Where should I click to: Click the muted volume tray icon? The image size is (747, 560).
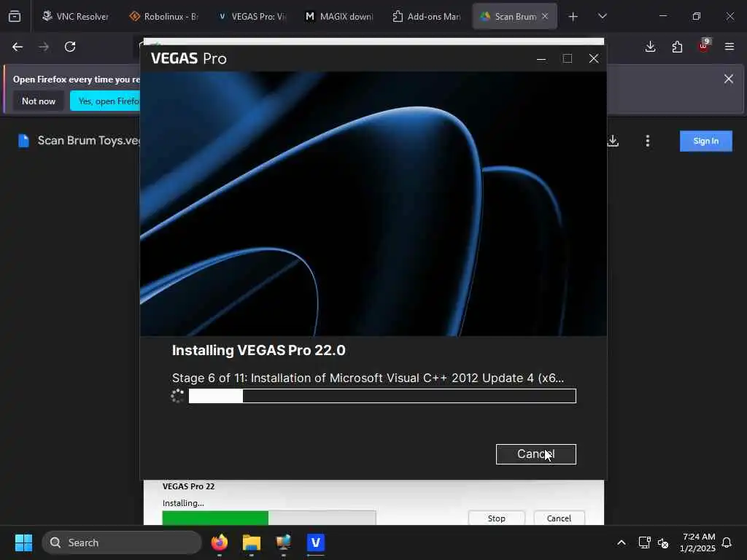(x=663, y=542)
